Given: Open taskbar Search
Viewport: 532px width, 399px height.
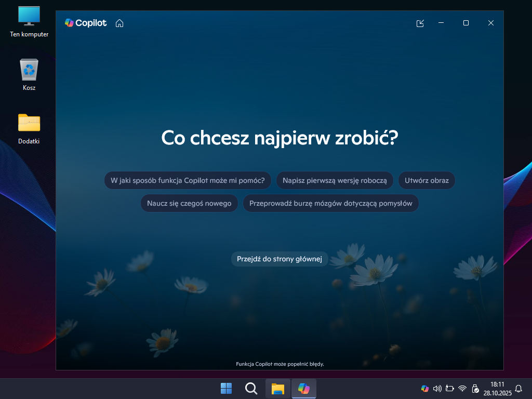Looking at the screenshot, I should point(251,389).
